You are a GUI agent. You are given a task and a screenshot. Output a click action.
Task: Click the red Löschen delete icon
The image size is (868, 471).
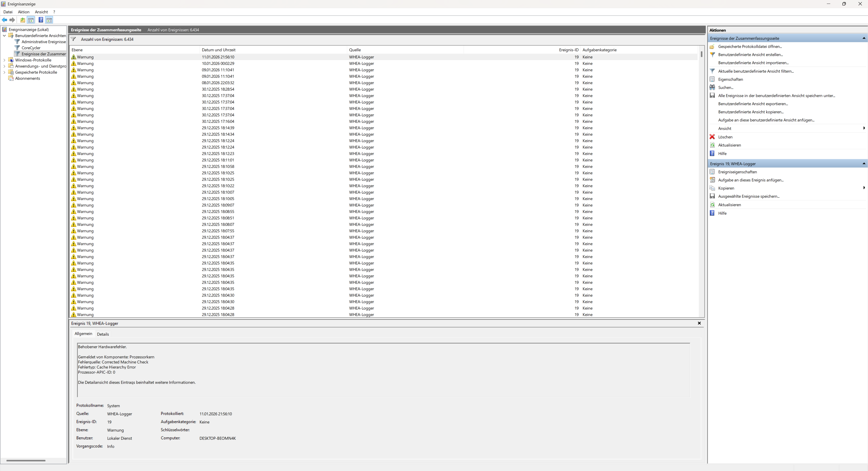(712, 137)
